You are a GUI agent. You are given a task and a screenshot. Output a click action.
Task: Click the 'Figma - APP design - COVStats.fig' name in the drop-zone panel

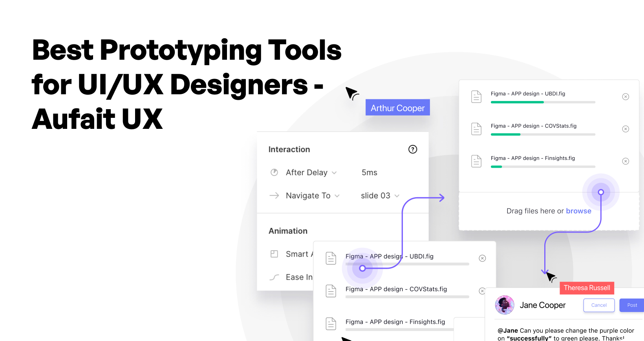tap(534, 126)
